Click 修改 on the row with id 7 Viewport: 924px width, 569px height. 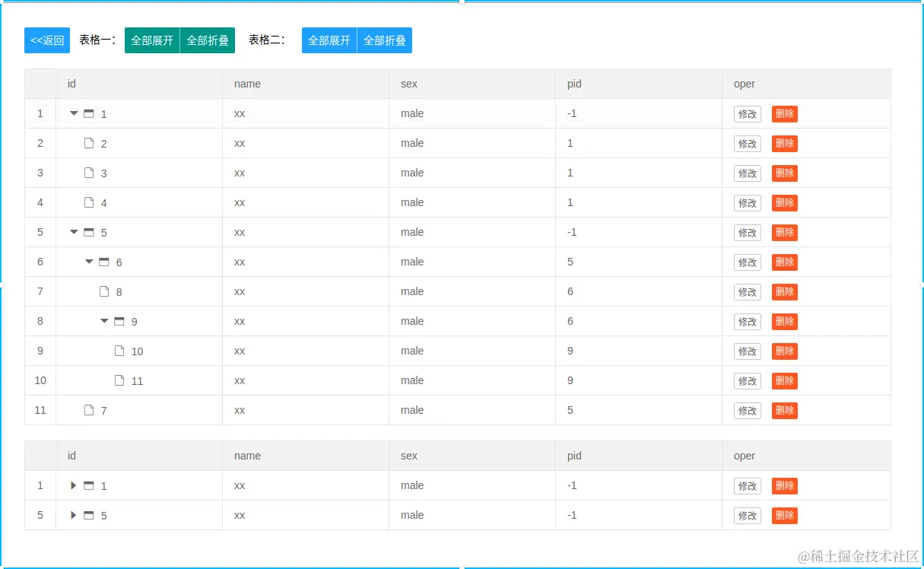click(748, 411)
